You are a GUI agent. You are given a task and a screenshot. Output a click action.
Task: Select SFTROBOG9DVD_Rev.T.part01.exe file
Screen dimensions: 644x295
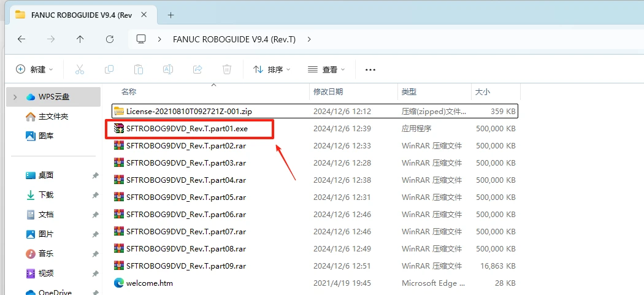tap(315, 129)
